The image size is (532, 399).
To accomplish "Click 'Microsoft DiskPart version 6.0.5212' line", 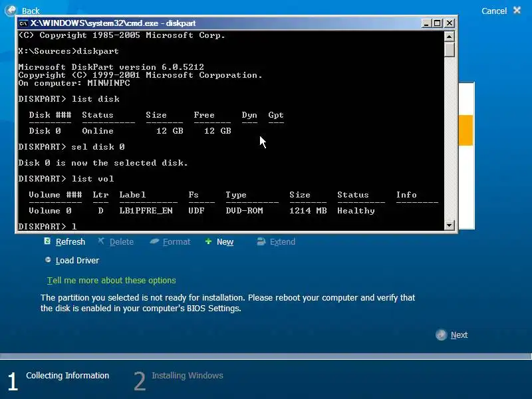I will coord(111,67).
